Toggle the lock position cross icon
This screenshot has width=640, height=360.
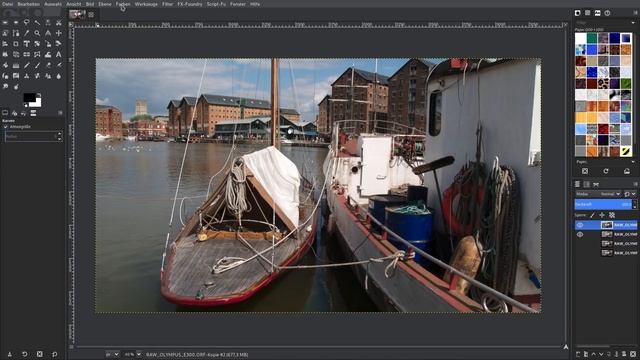coord(602,215)
